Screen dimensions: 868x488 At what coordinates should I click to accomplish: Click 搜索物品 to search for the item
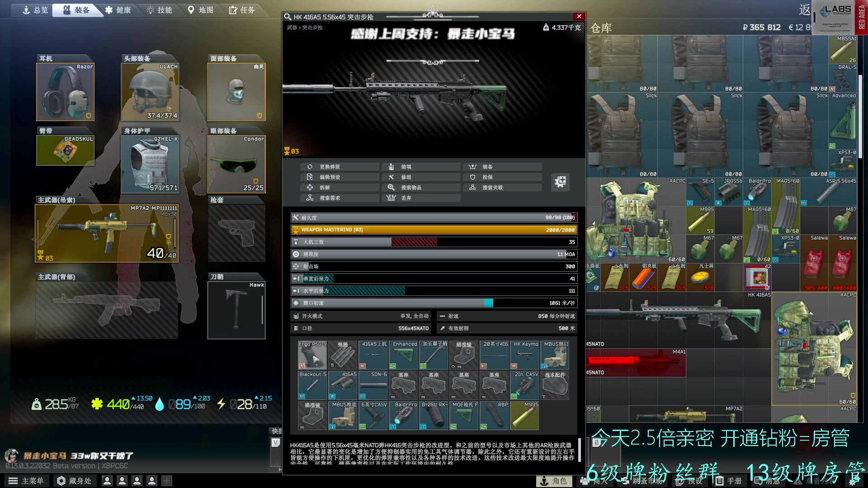[421, 188]
